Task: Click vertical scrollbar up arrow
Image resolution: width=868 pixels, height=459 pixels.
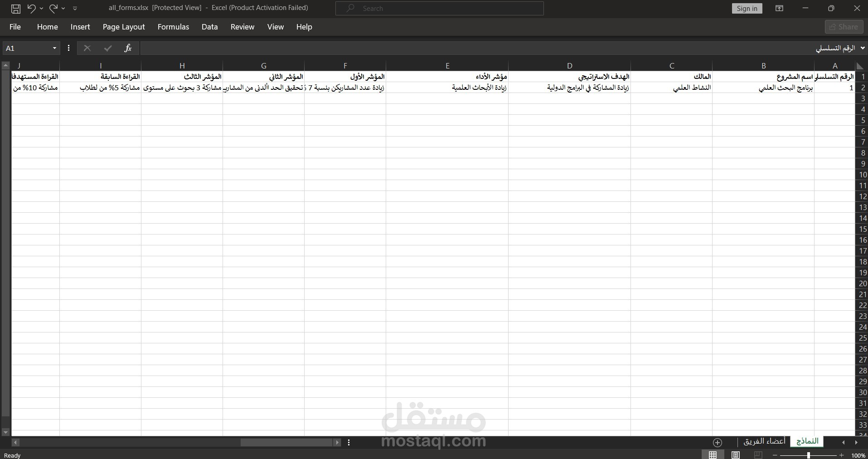Action: 5,66
